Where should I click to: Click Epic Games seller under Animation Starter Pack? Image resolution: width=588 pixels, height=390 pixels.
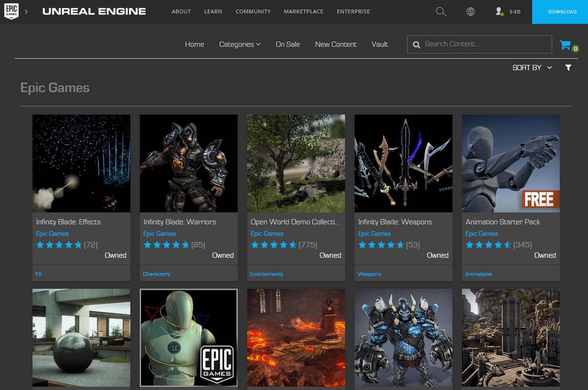[x=482, y=233]
